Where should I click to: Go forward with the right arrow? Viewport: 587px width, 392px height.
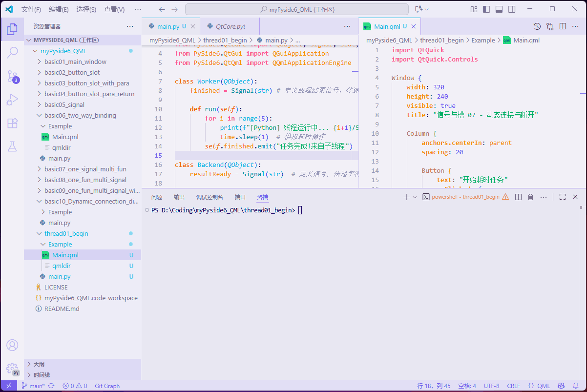pyautogui.click(x=175, y=9)
